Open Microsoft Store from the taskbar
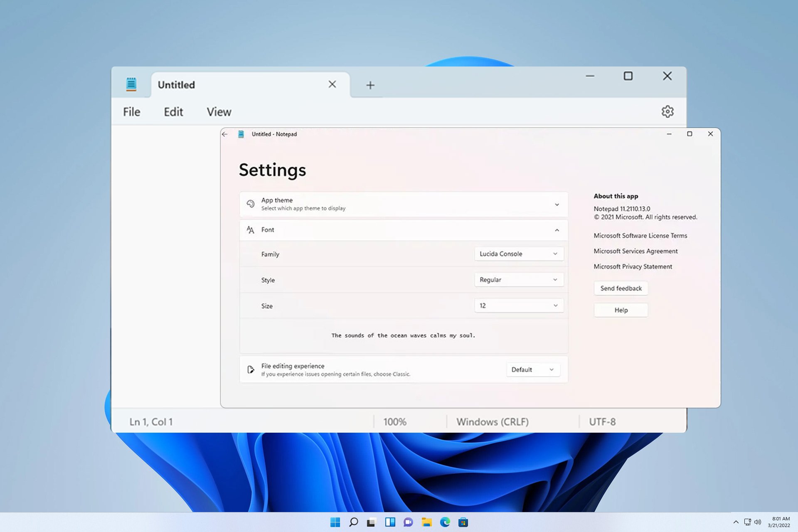Screen dimensions: 798x532 [x=463, y=522]
